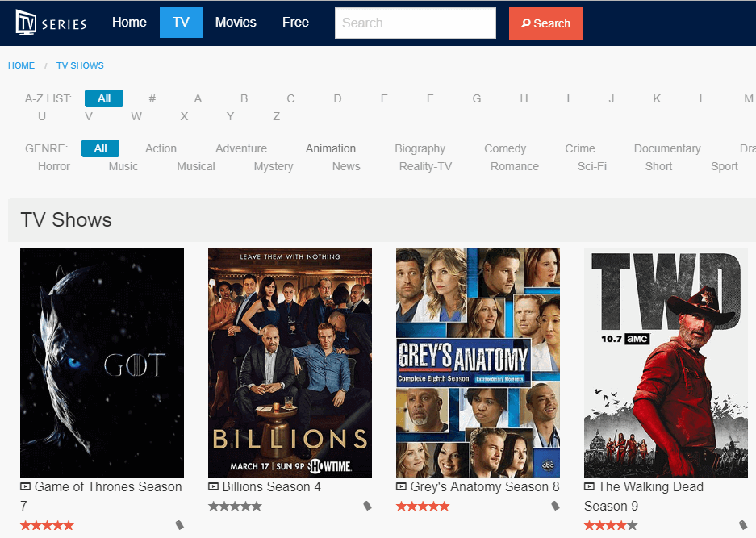Click the play icon beside Game of Thrones title
756x538 pixels.
click(x=25, y=487)
